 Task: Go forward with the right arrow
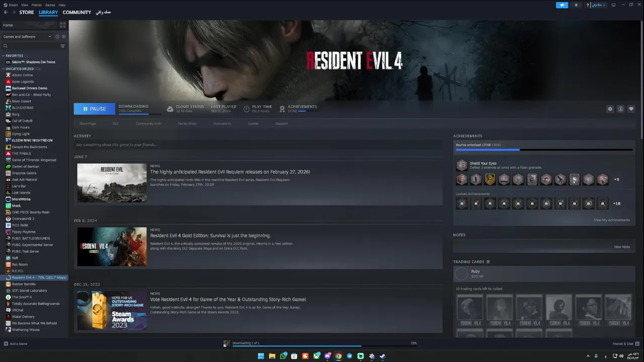coord(13,13)
